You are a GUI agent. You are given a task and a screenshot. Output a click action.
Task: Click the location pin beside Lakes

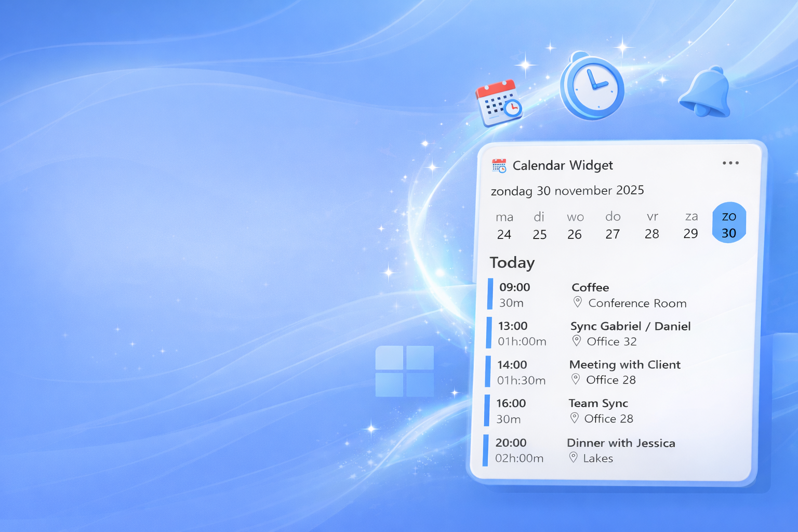point(573,457)
